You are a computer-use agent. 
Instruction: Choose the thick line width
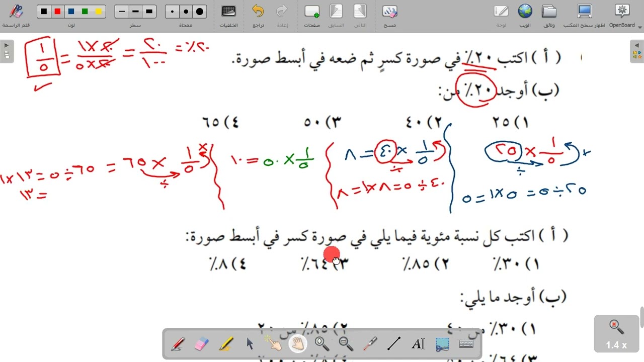(149, 12)
